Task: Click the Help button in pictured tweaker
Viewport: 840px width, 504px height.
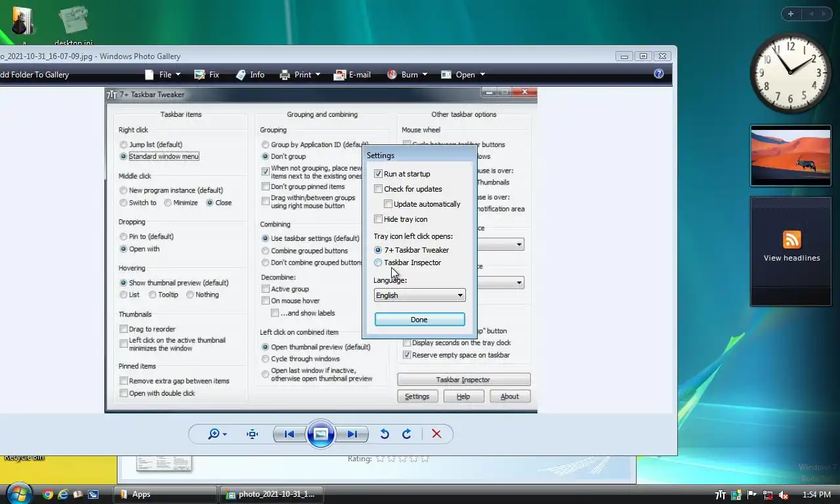Action: [x=463, y=396]
